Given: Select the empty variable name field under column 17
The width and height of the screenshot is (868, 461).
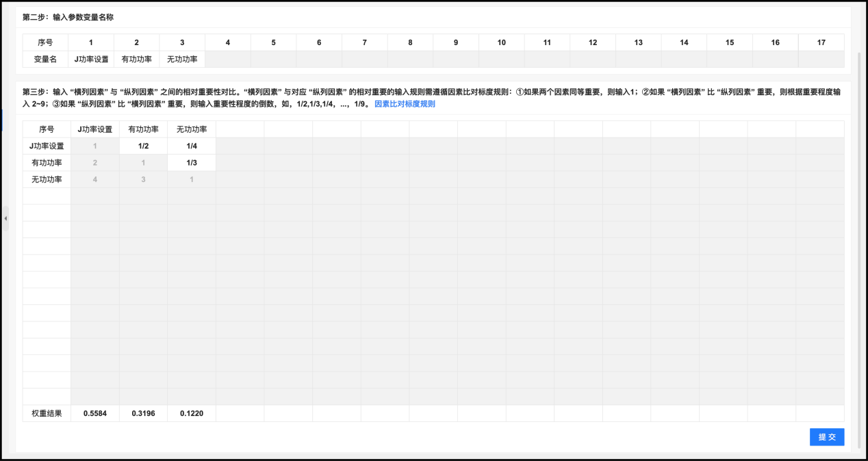Looking at the screenshot, I should coord(821,60).
